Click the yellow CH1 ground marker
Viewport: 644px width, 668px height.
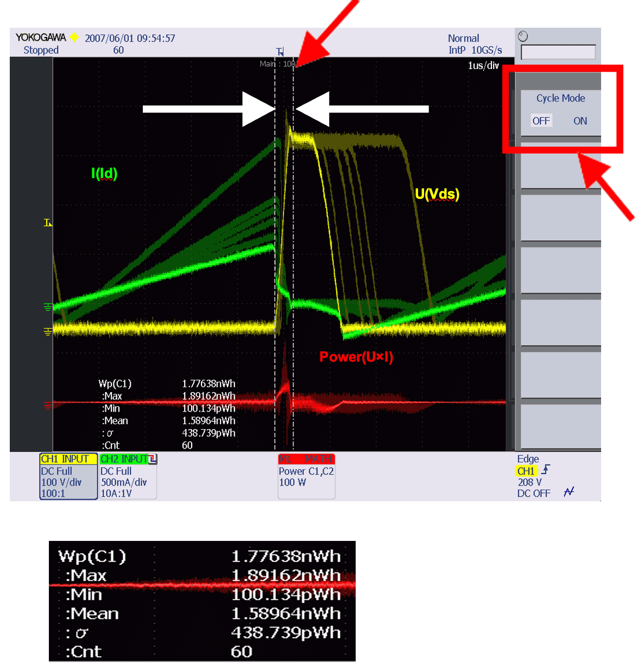coord(48,331)
